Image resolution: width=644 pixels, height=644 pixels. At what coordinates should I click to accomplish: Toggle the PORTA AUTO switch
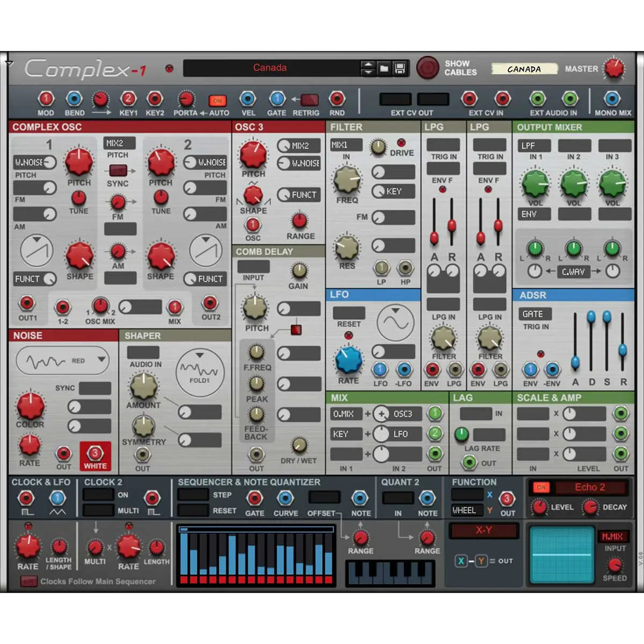coord(217,100)
